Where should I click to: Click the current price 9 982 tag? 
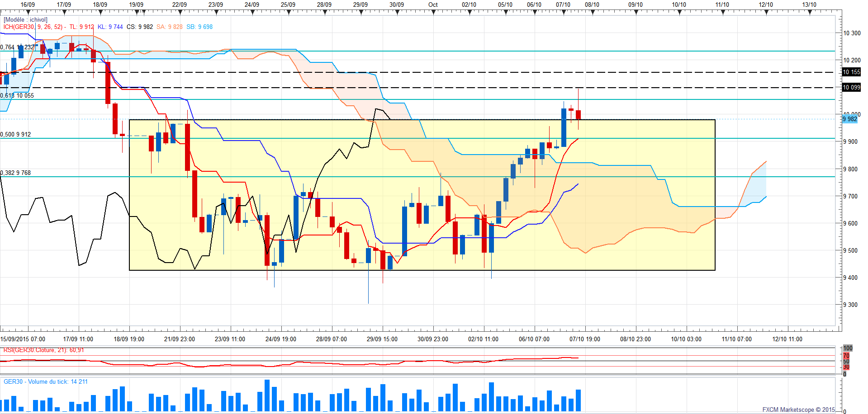click(849, 119)
